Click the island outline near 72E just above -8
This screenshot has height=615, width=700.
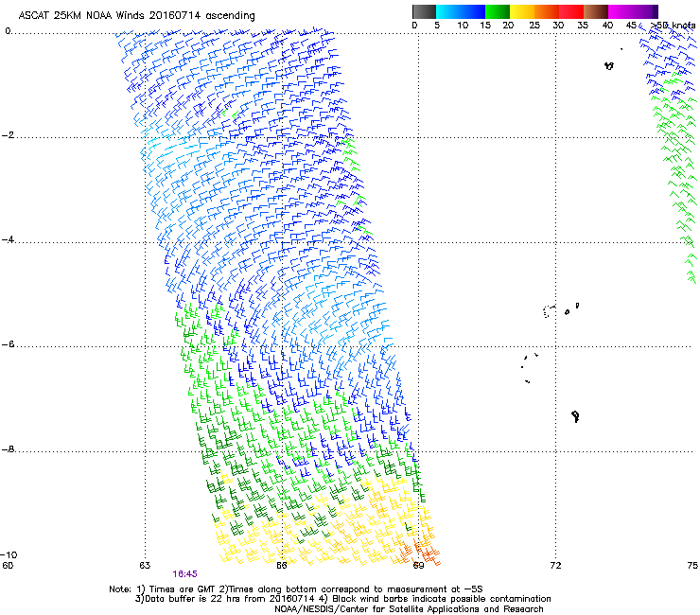[x=575, y=416]
